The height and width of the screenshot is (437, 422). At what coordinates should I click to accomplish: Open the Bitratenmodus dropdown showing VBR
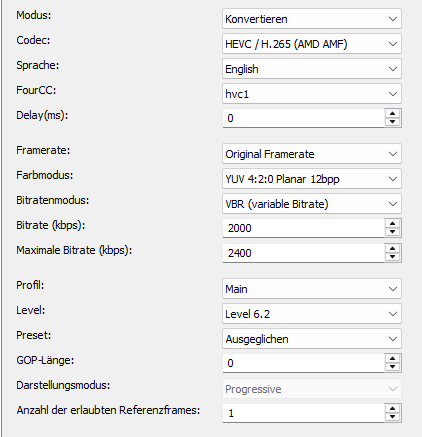(312, 204)
